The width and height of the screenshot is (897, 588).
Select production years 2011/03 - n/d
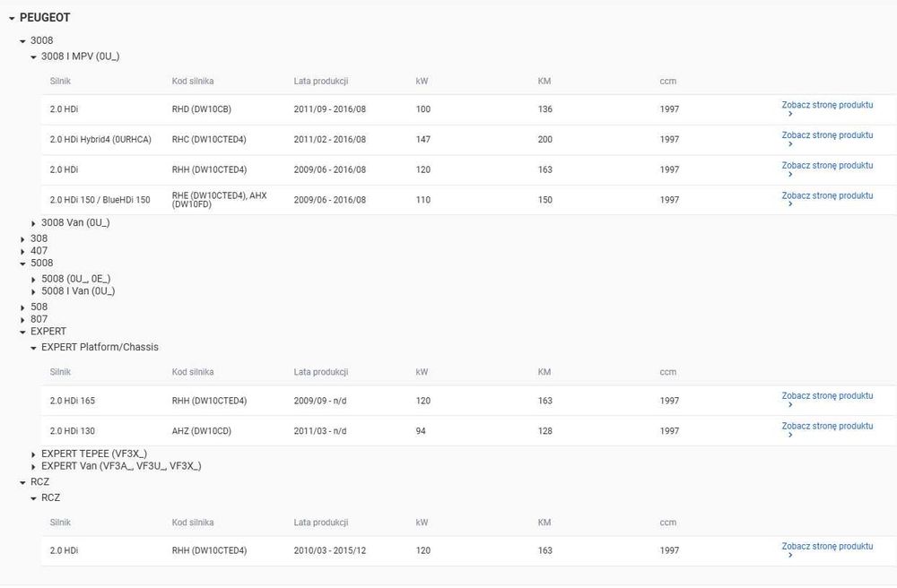(x=320, y=431)
